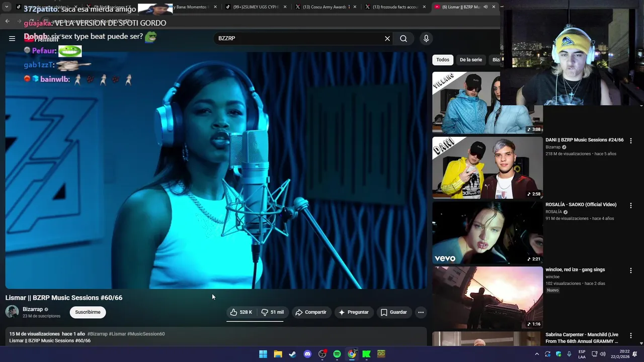
Task: Click the 15 M de visualizaciones description text
Action: pos(34,334)
